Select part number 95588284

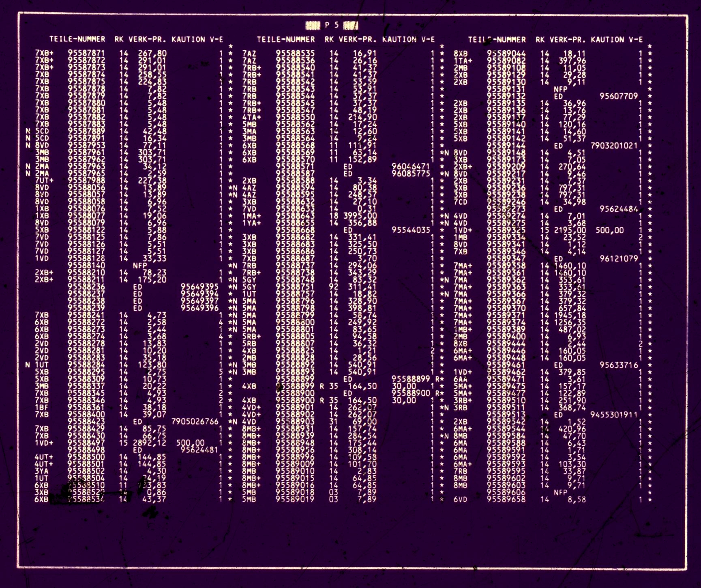[86, 365]
